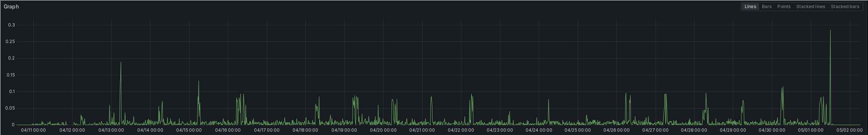The height and width of the screenshot is (135, 868).
Task: Click the 04/27 00:00 x-axis label
Action: coord(655,130)
